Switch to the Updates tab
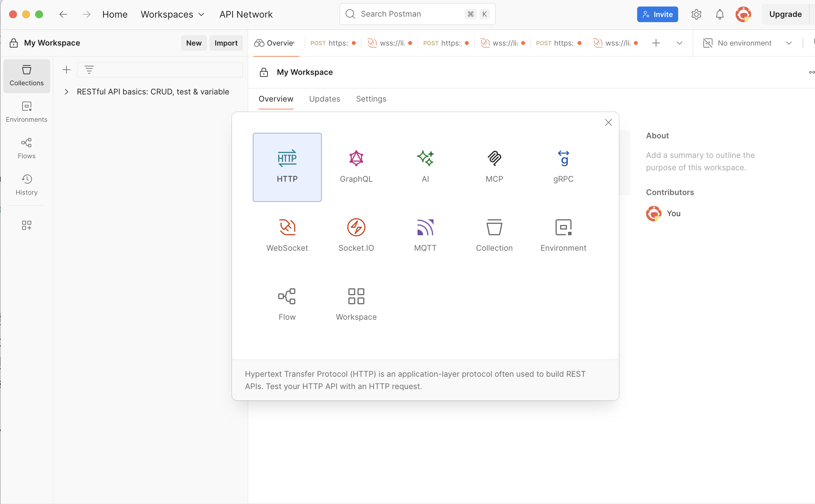815x504 pixels. pyautogui.click(x=324, y=99)
